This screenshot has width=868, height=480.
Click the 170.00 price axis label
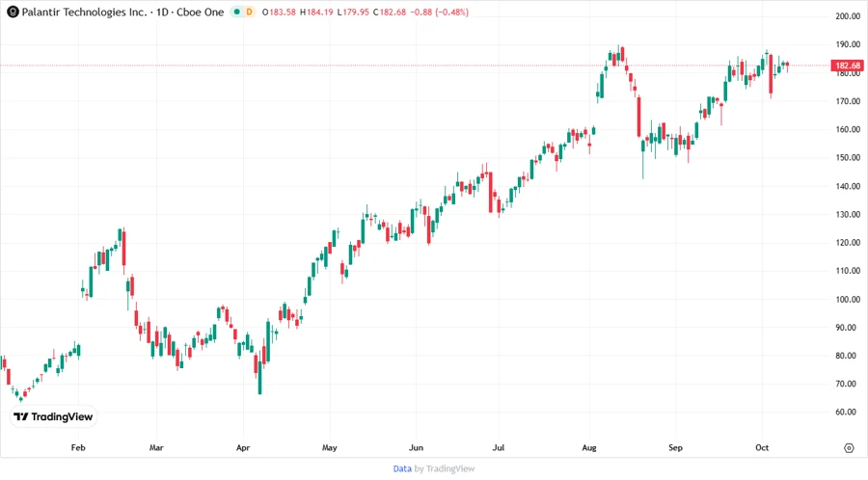click(x=848, y=101)
